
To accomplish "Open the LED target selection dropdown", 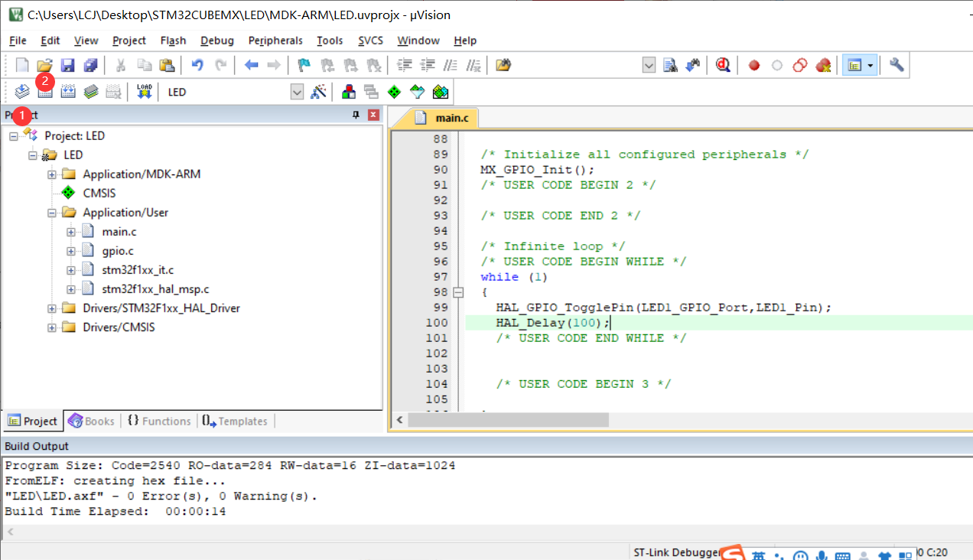I will click(297, 92).
